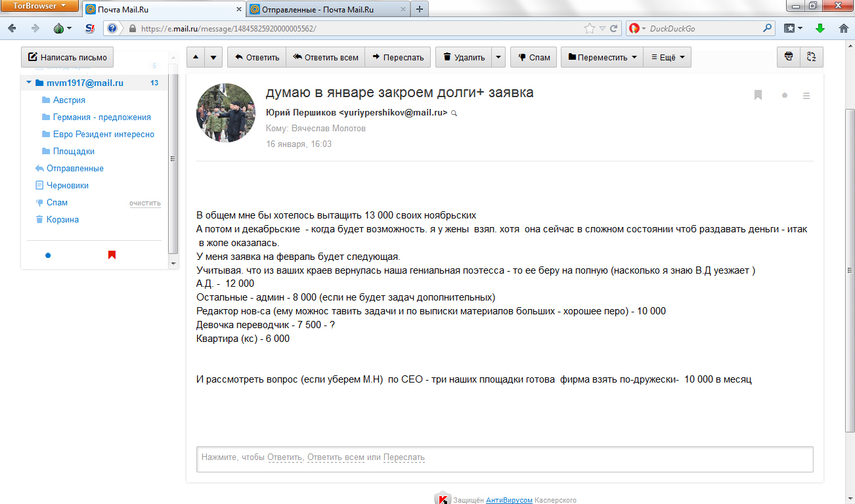Click очистить link next to Спам
Viewport: 855px width, 504px height.
(x=145, y=203)
